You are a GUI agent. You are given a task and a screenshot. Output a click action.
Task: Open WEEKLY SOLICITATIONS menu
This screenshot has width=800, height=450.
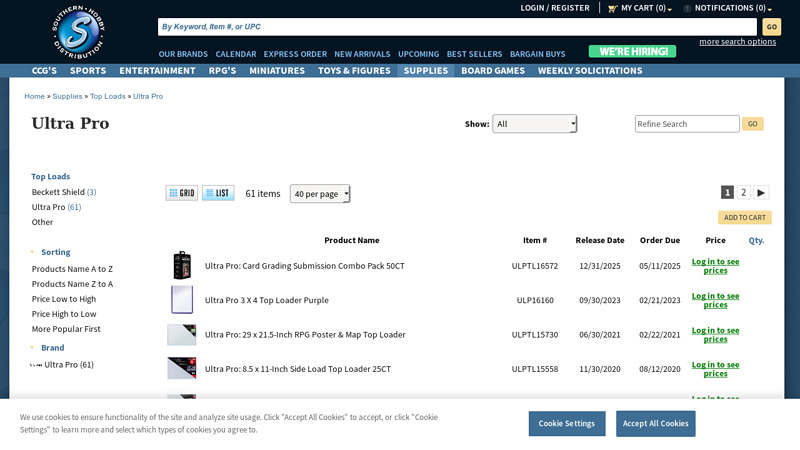click(x=590, y=70)
